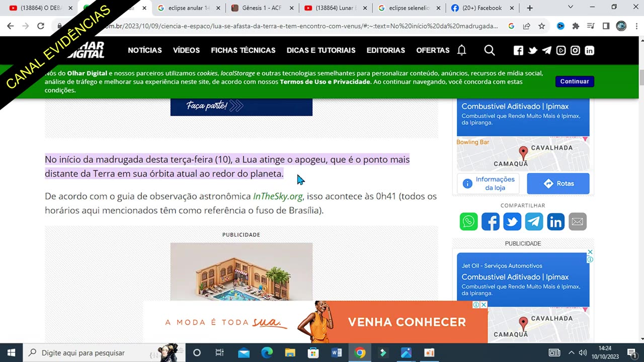Switch to the '(138864) Lunar' YouTube tab
Viewport: 644px width, 362px height.
[x=336, y=8]
